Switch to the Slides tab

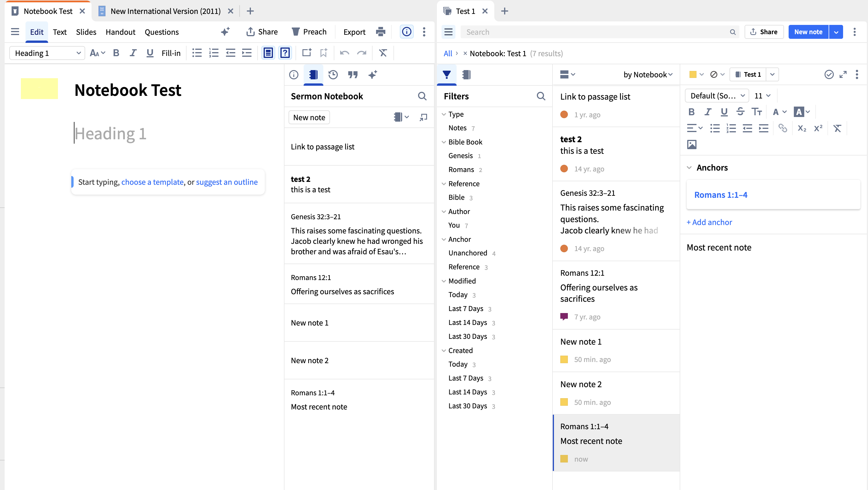[86, 32]
